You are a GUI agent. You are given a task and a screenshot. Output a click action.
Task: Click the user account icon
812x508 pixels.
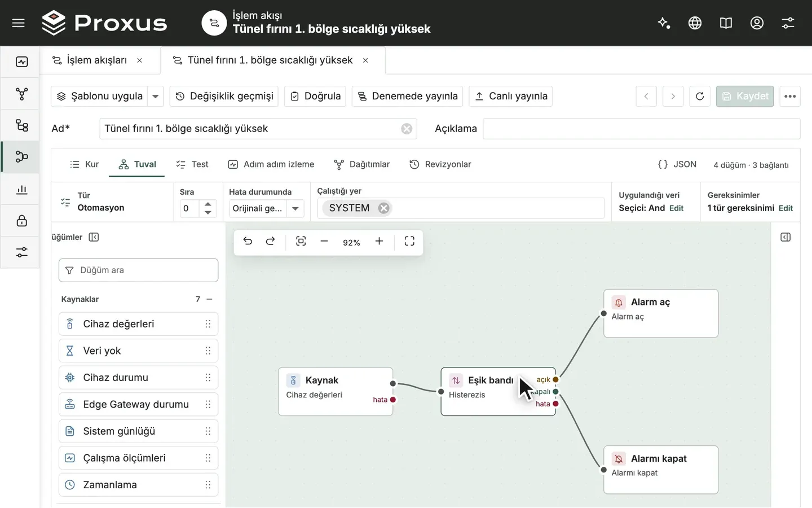(757, 23)
